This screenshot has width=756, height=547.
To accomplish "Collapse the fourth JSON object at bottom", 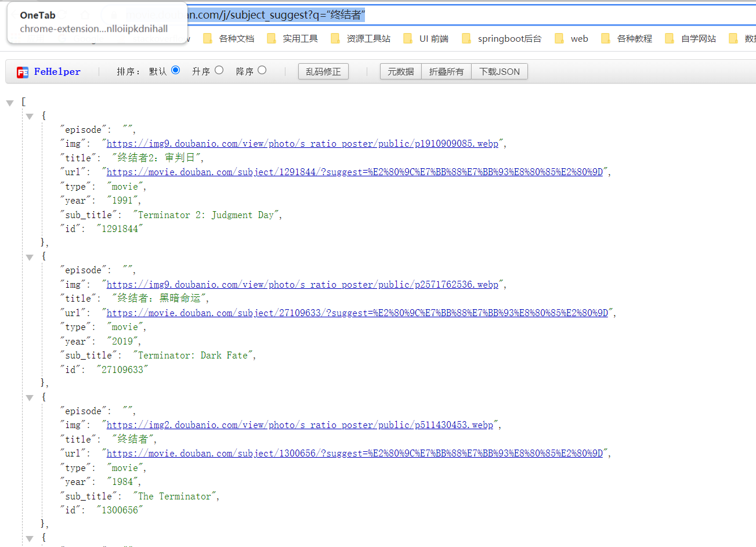I will [30, 539].
